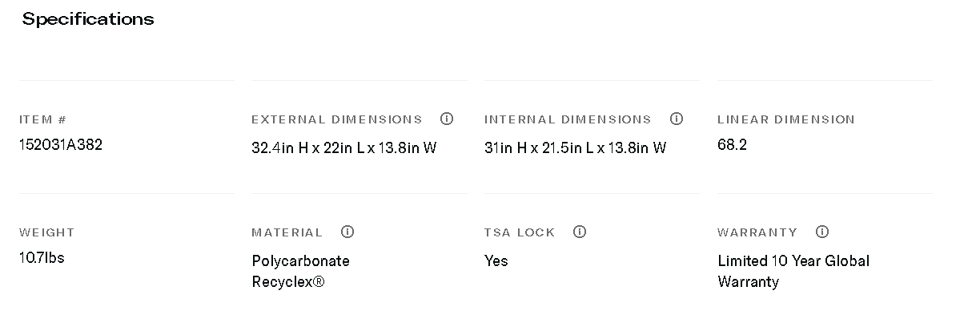The image size is (980, 335).
Task: Click the linear dimension value 68.2
Action: [x=732, y=145]
